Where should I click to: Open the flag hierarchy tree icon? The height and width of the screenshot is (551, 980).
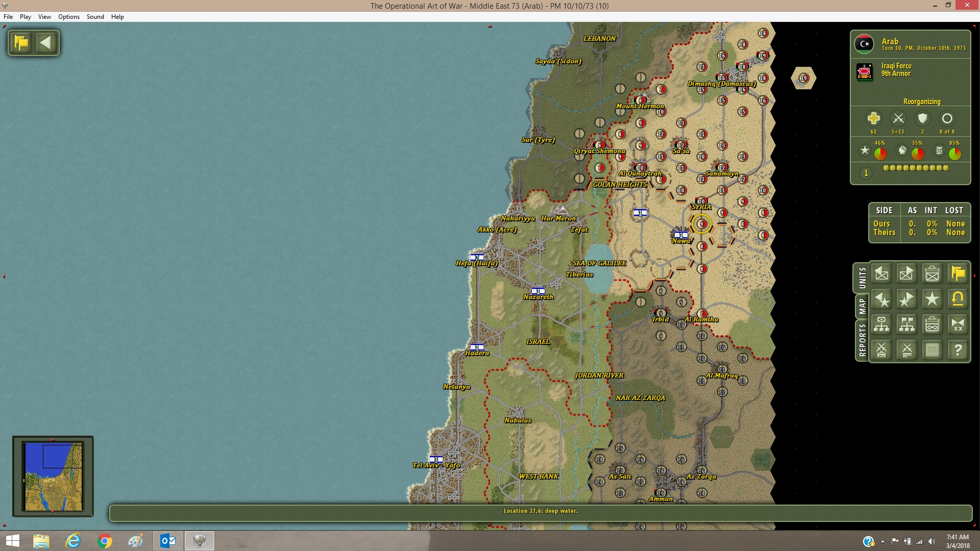click(x=906, y=324)
